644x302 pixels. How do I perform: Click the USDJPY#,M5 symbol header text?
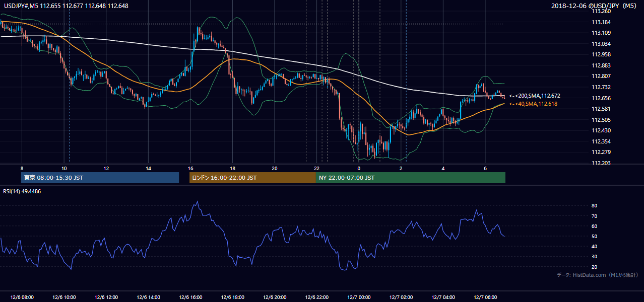pyautogui.click(x=66, y=6)
